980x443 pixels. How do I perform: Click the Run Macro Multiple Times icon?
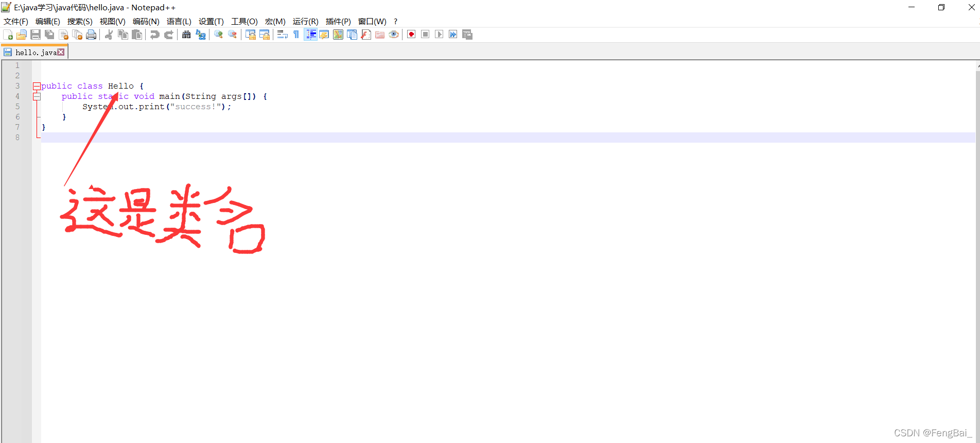click(x=453, y=35)
